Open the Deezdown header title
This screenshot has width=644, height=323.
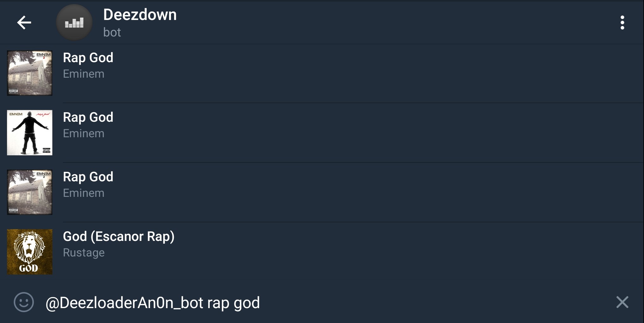[x=140, y=15]
